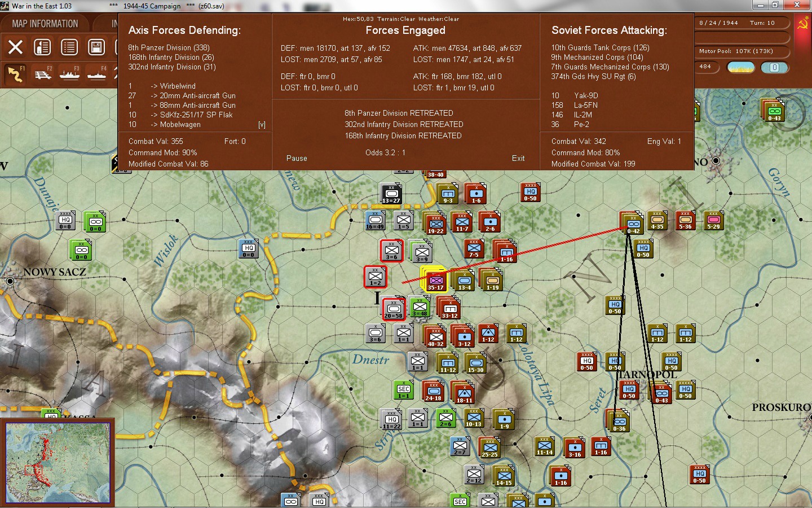This screenshot has height=508, width=812.
Task: Click Exit in combat report
Action: click(518, 159)
